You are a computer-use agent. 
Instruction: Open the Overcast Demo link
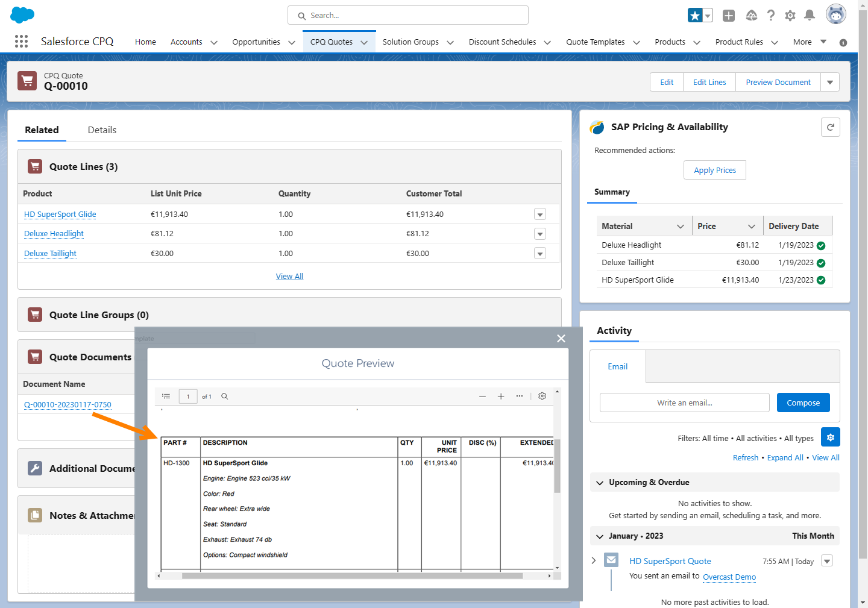[729, 577]
